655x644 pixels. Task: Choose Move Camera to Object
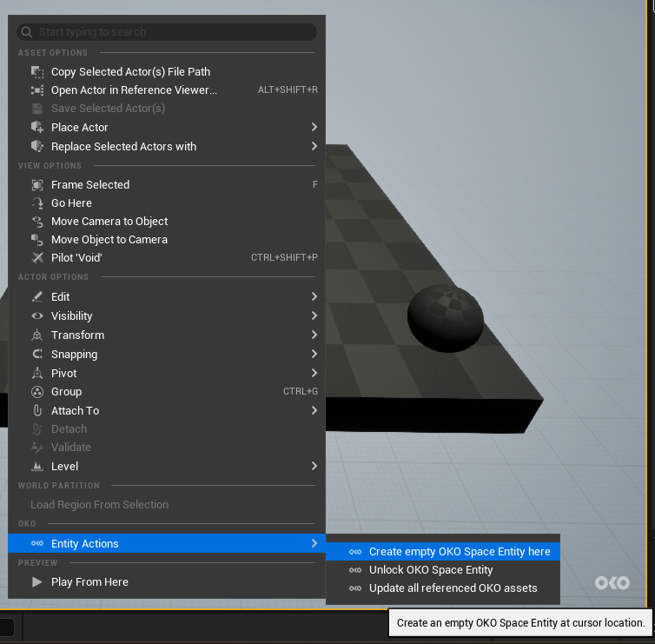167,222
